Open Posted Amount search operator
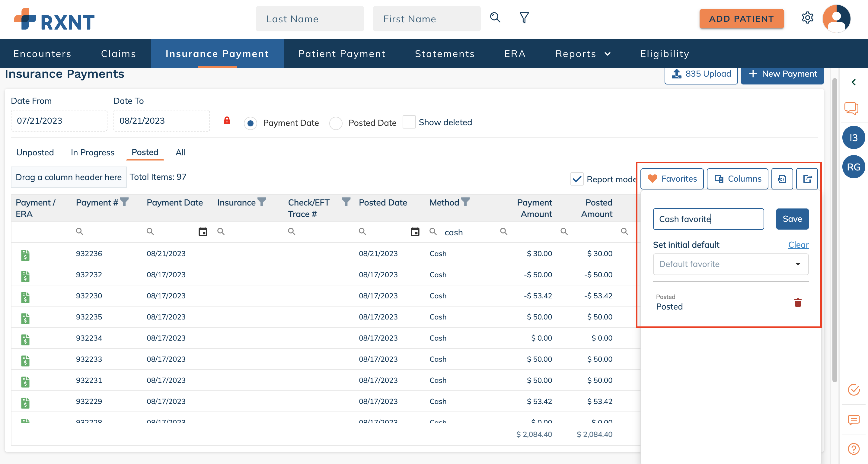 (564, 231)
